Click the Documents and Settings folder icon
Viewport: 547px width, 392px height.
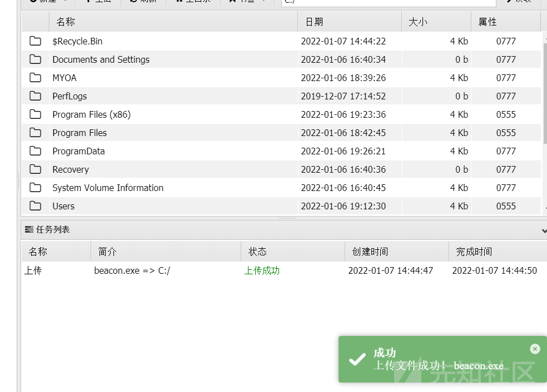[35, 59]
